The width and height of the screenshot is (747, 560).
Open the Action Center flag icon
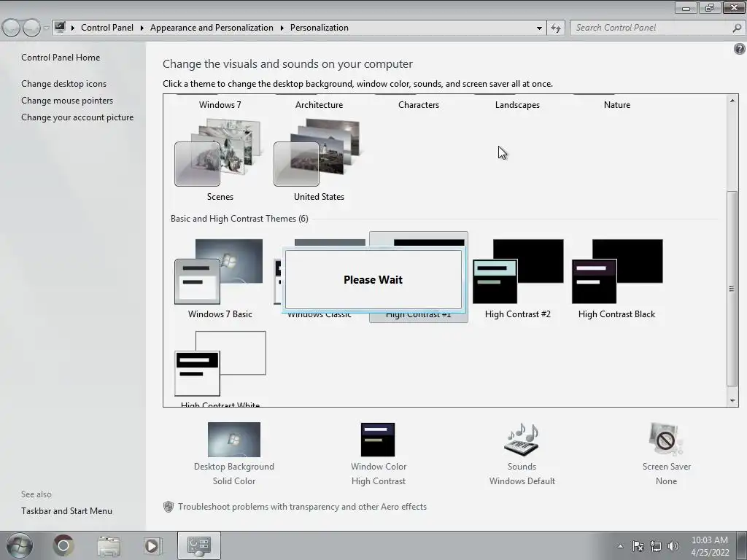tap(638, 546)
